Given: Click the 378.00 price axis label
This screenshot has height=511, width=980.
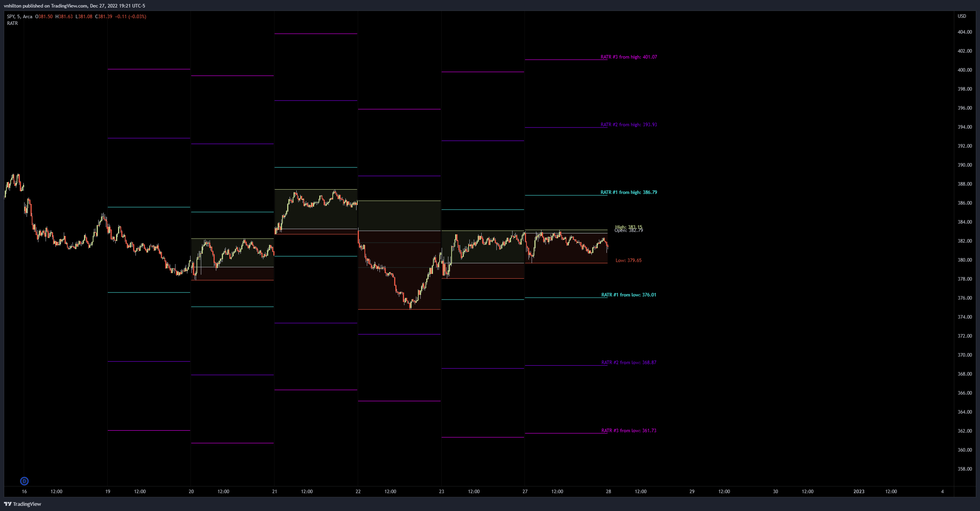Looking at the screenshot, I should coord(965,279).
